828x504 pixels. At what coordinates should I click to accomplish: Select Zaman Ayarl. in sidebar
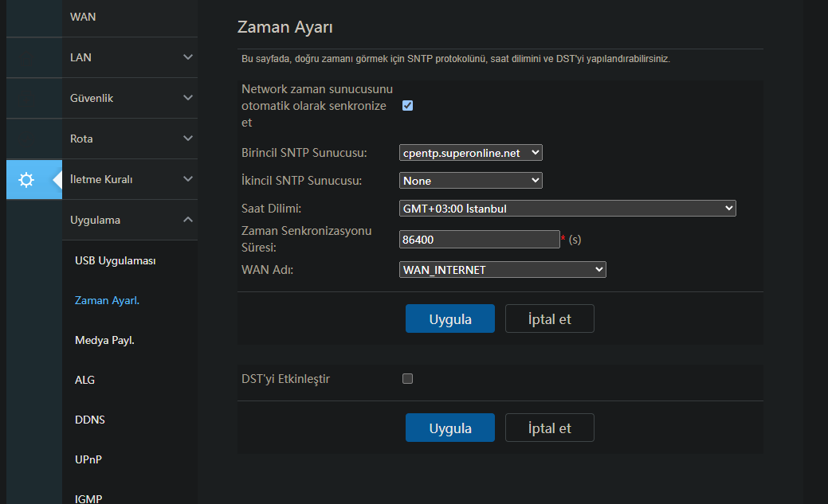pos(108,300)
